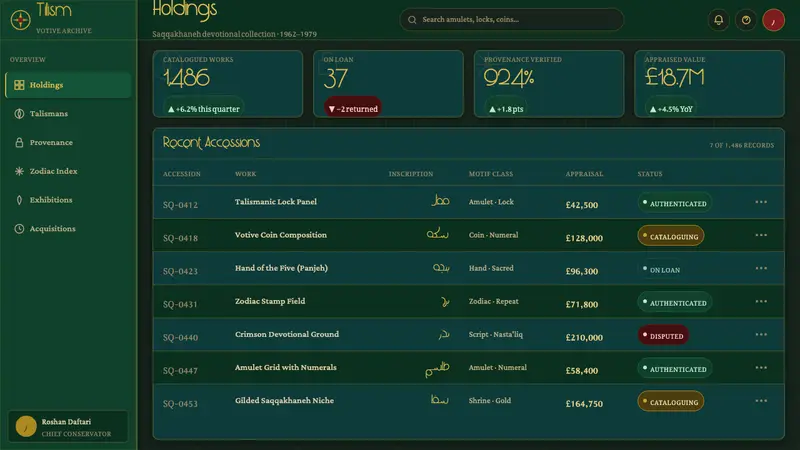
Task: Open row actions for SQ-0447
Action: (761, 368)
